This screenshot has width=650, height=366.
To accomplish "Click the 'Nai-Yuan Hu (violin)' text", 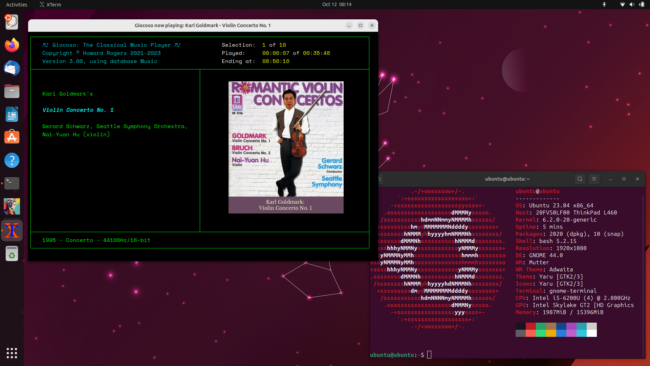I will pyautogui.click(x=76, y=134).
